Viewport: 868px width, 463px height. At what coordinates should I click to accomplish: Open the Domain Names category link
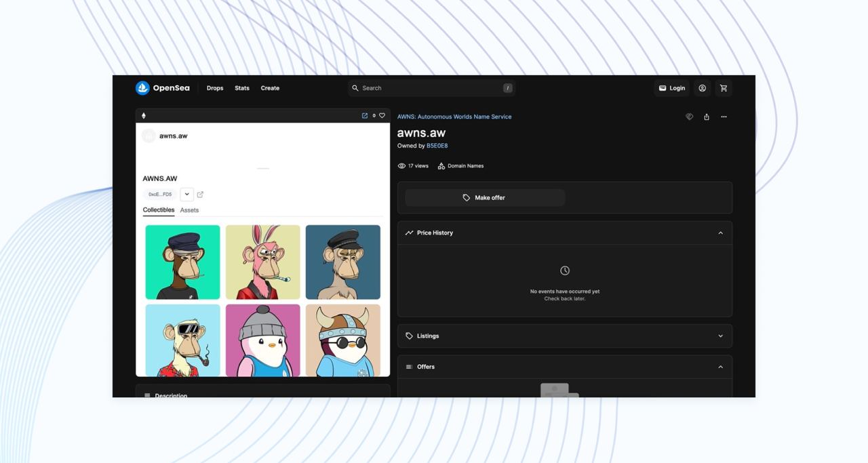click(465, 166)
